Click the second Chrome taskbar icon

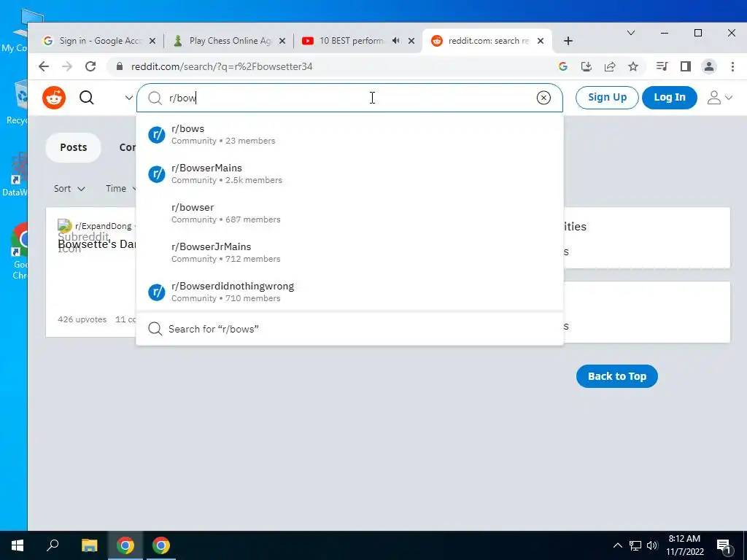pos(161,545)
